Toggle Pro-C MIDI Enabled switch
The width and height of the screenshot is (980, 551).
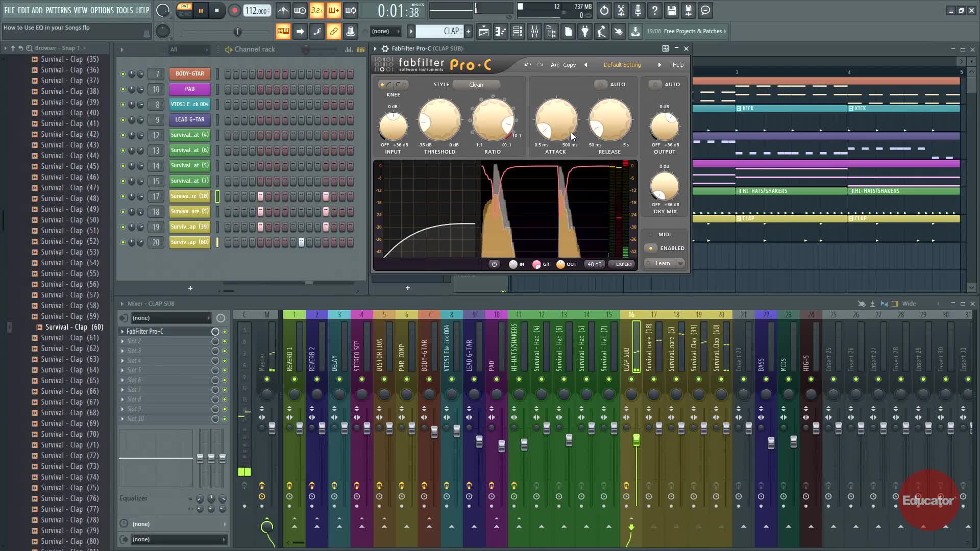pos(651,248)
